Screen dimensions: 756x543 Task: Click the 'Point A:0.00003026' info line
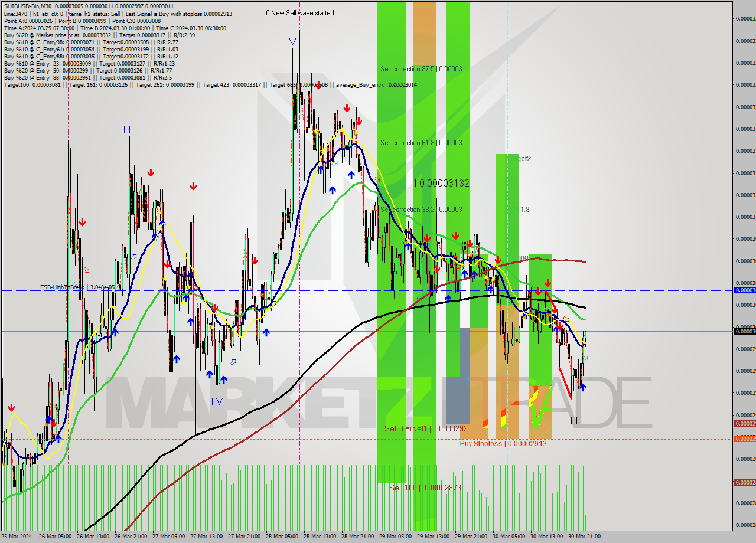point(82,21)
